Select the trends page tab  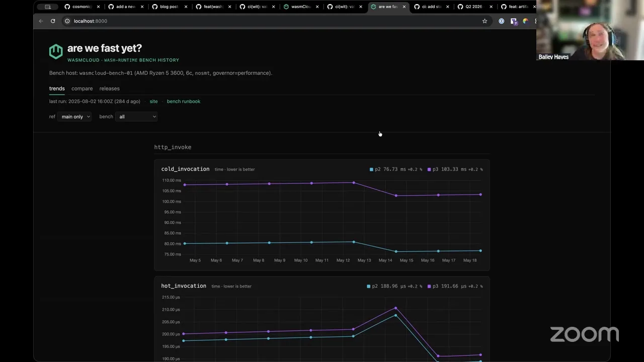57,88
